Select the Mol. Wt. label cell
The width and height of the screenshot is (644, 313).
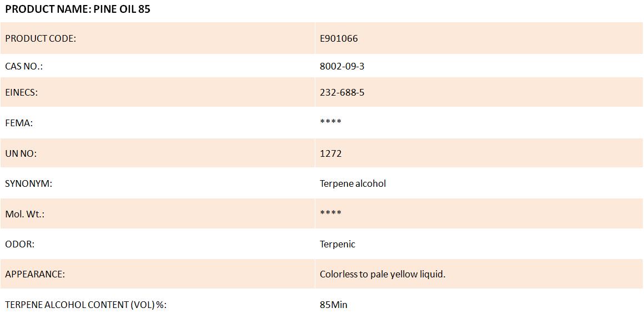coord(157,213)
